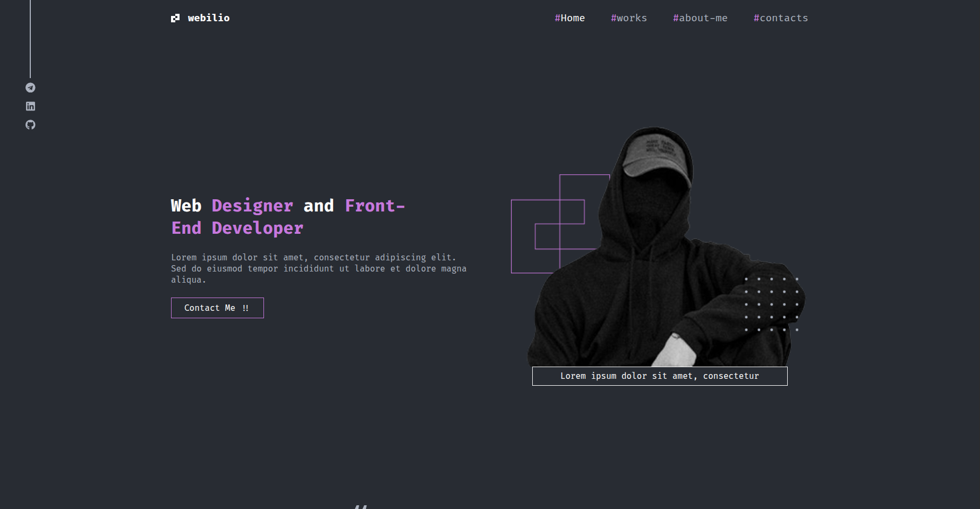Open the Telegram social icon
This screenshot has width=980, height=509.
30,88
